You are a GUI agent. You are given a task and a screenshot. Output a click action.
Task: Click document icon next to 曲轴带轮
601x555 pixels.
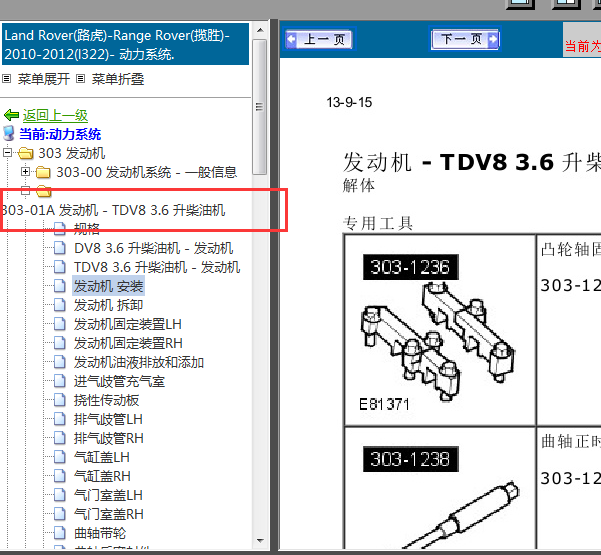(x=59, y=532)
